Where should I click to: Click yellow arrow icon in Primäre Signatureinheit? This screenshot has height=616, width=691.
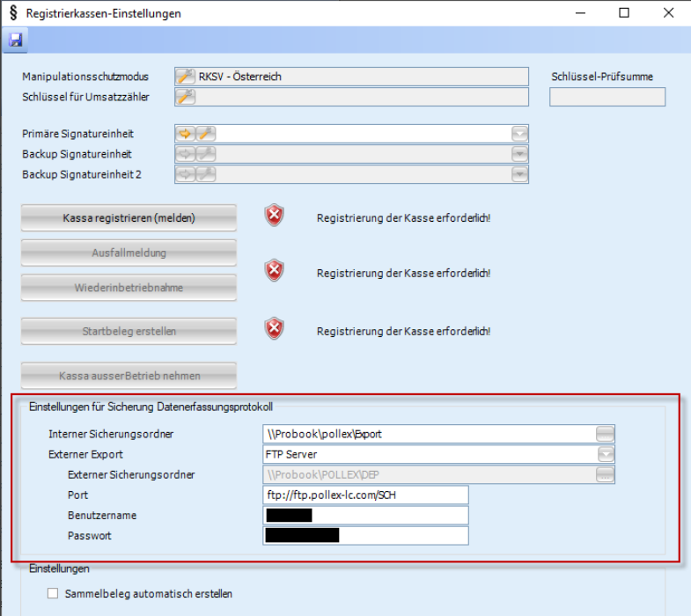pos(185,134)
